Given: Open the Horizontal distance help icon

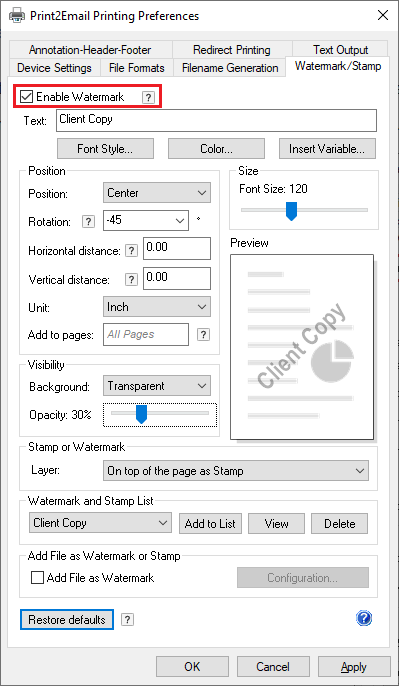Looking at the screenshot, I should pyautogui.click(x=131, y=251).
